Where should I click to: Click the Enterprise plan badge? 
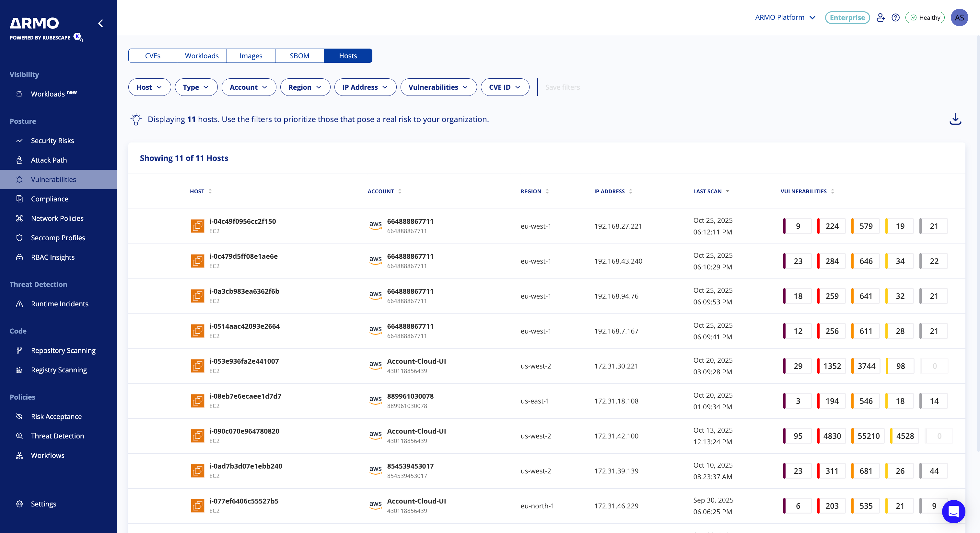coord(847,17)
